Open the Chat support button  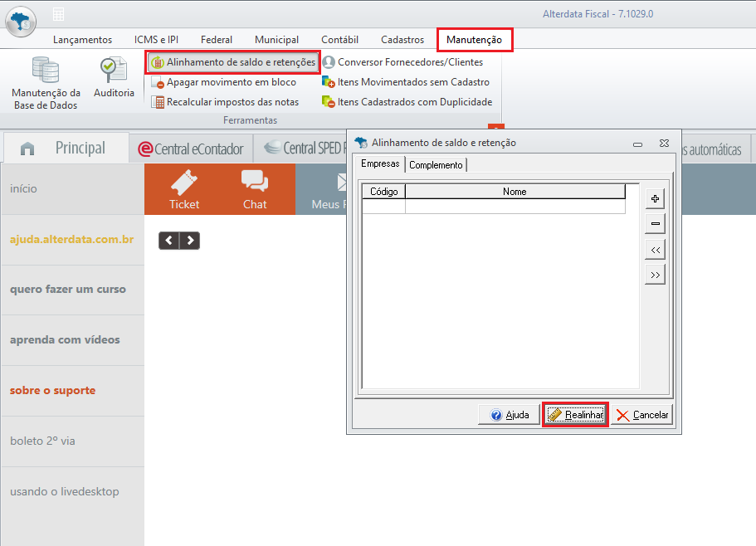[x=255, y=189]
